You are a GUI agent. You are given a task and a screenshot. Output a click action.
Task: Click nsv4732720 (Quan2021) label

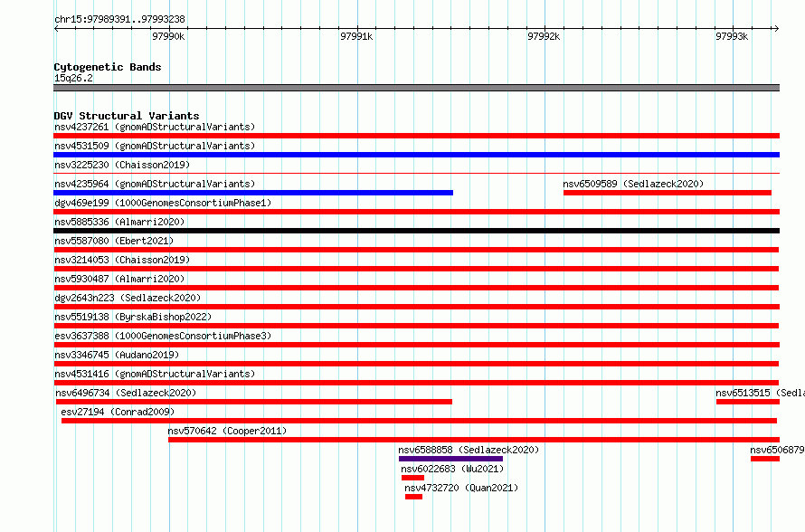click(x=461, y=488)
